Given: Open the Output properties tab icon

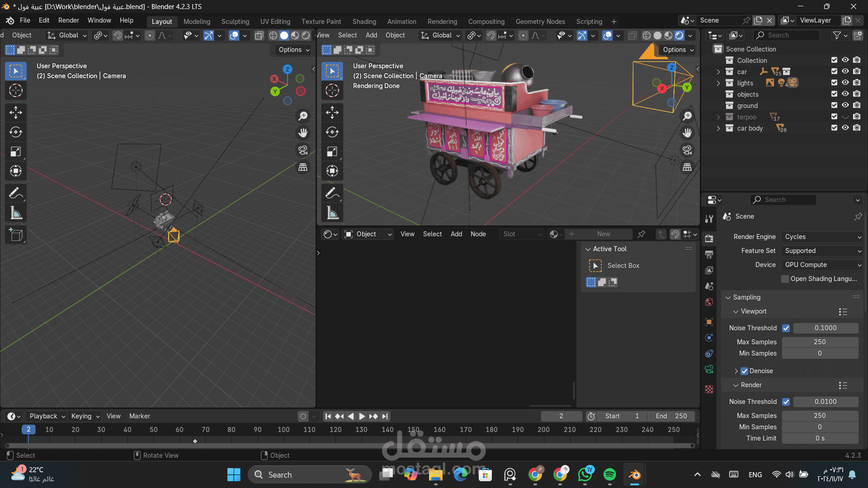Looking at the screenshot, I should [709, 254].
